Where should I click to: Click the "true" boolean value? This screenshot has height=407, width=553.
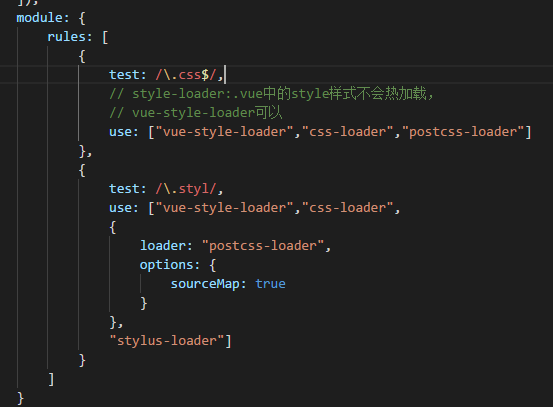click(271, 284)
